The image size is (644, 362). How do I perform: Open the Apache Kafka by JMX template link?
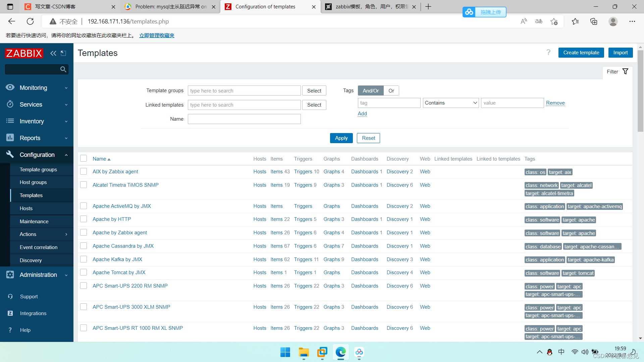click(117, 259)
